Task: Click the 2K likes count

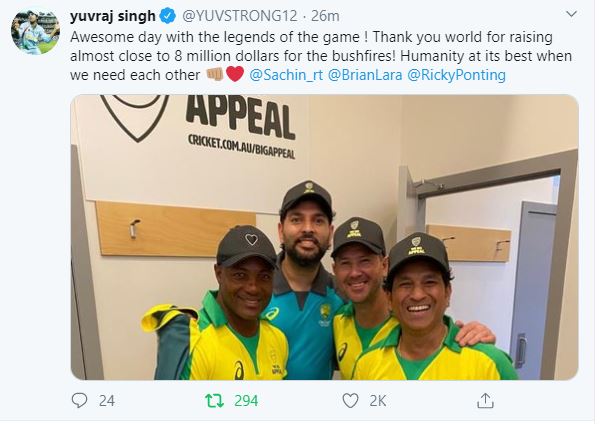Action: click(377, 401)
